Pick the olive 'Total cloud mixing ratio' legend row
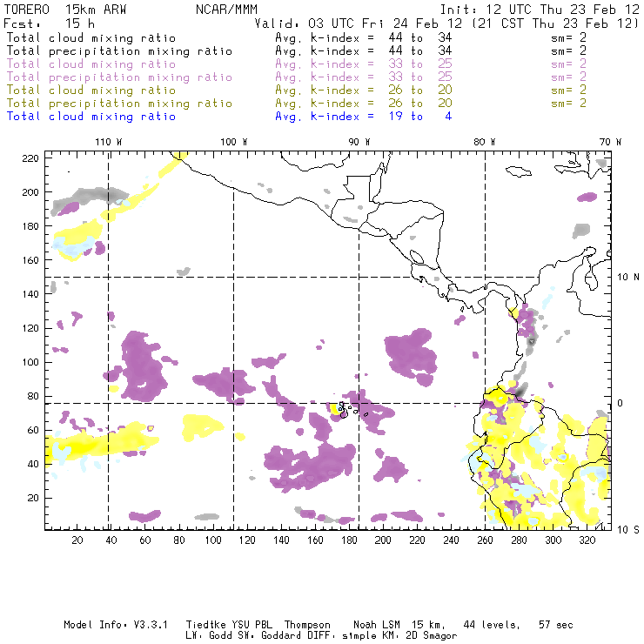644x644 pixels. pos(91,90)
